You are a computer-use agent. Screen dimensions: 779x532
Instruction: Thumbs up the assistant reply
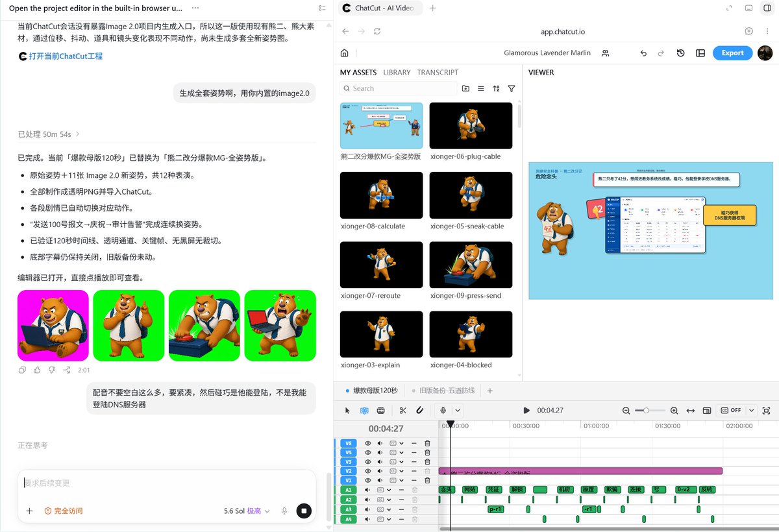coord(37,370)
